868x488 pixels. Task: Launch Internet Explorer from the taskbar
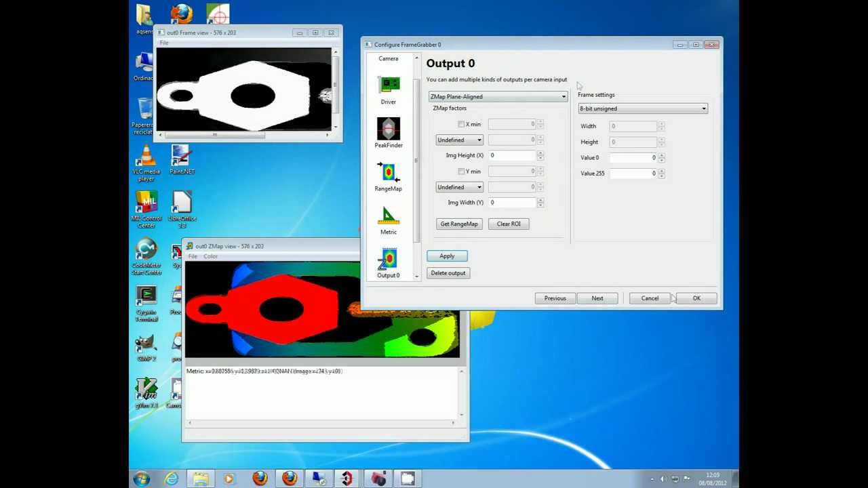point(172,479)
